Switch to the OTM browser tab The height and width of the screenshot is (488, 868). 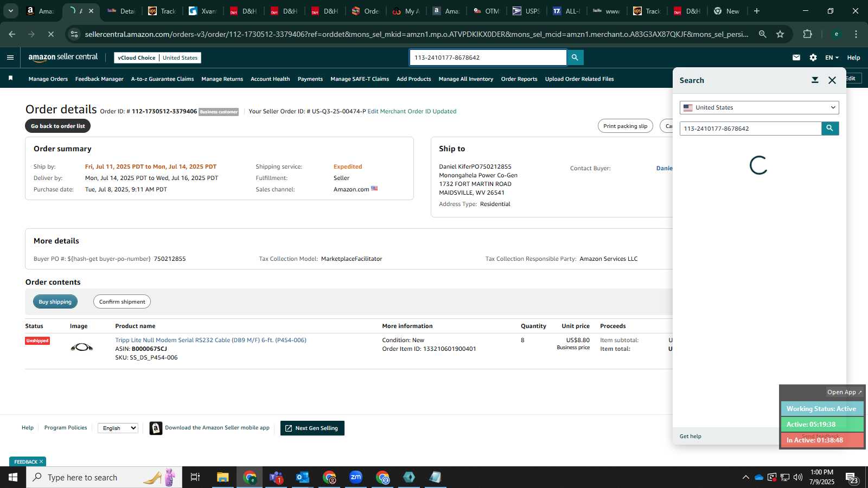pyautogui.click(x=486, y=11)
